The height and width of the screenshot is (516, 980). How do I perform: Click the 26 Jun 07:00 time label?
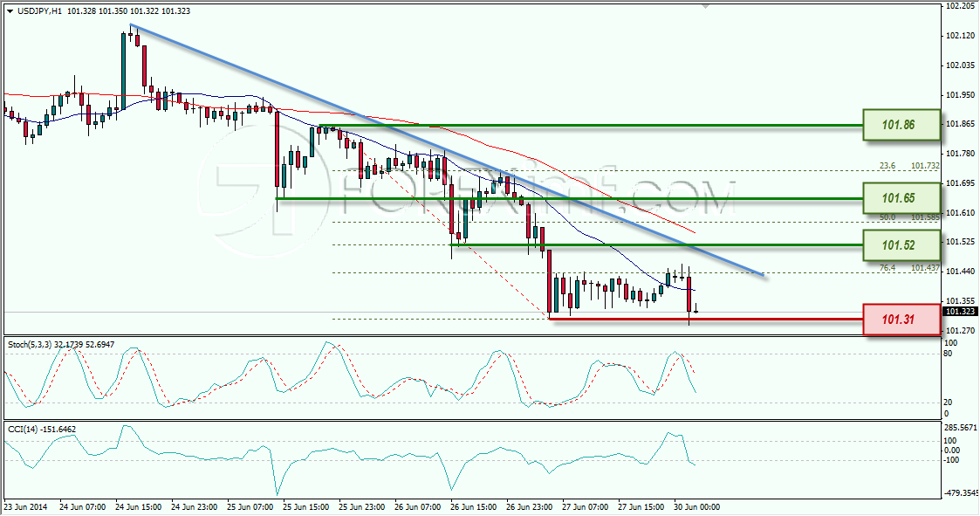(418, 506)
